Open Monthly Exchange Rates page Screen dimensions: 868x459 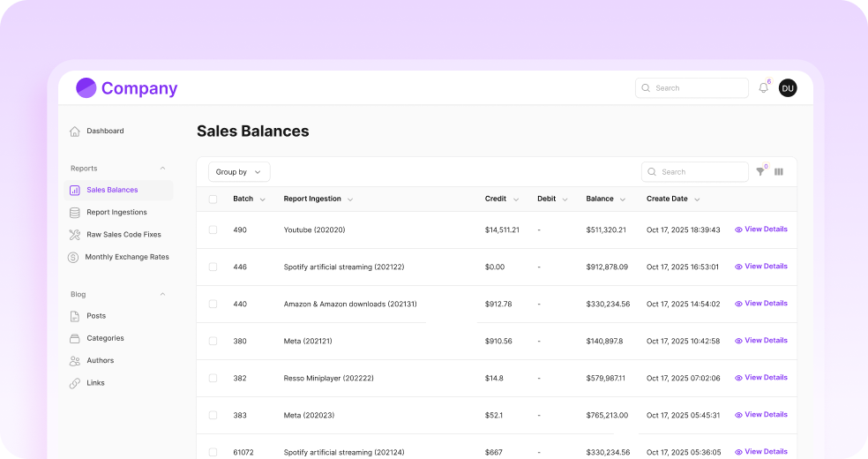(x=127, y=257)
